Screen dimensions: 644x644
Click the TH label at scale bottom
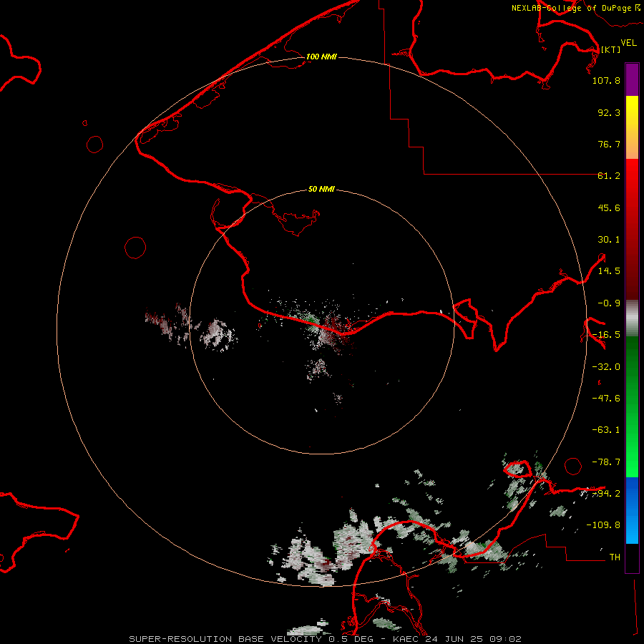pyautogui.click(x=615, y=557)
